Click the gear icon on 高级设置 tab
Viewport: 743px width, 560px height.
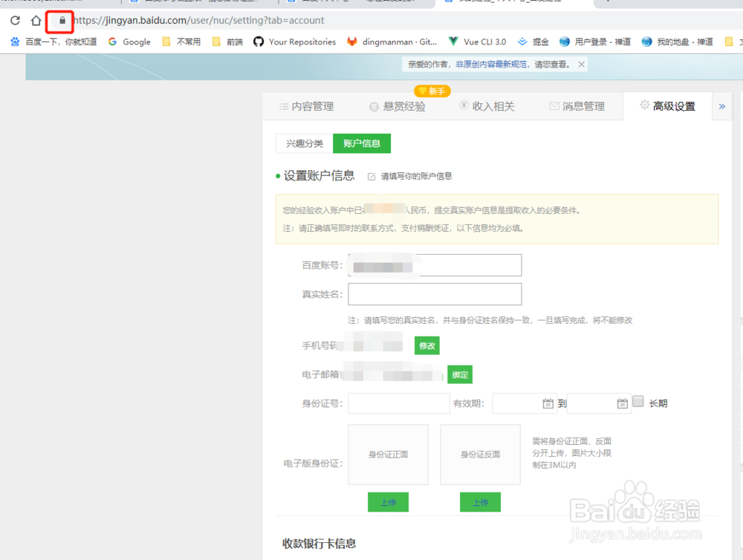tap(644, 105)
